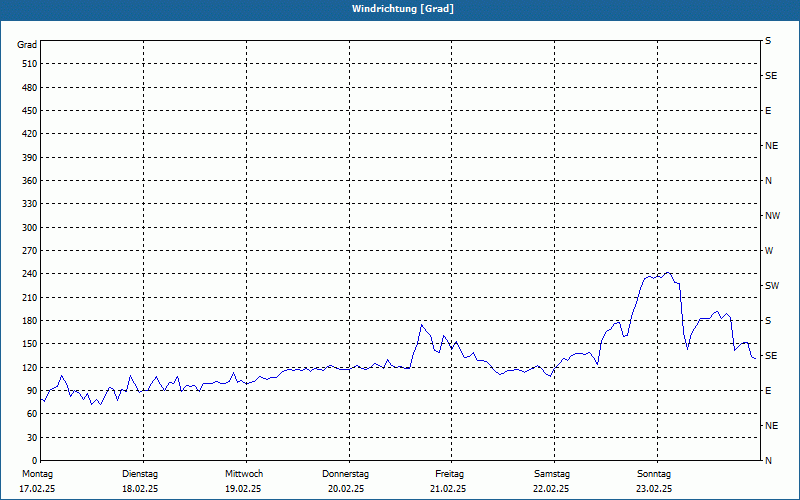Select the date "20.02.25"
800x500 pixels.
[x=346, y=489]
